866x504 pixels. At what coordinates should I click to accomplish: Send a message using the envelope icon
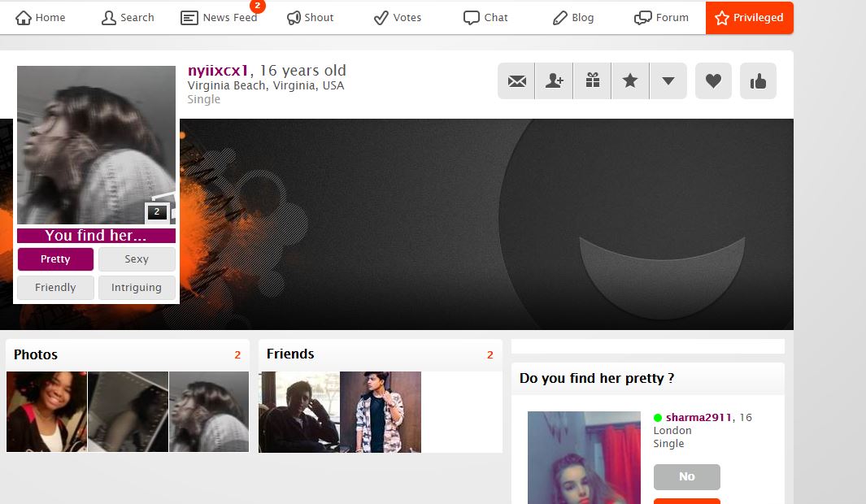(x=516, y=81)
